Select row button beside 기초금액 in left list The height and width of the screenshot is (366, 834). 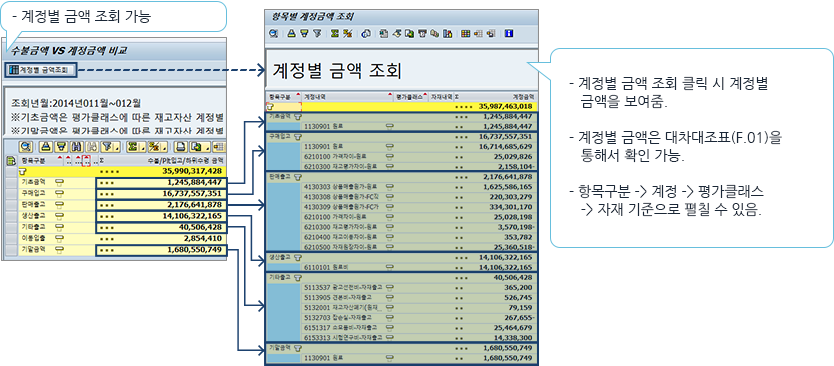(x=11, y=182)
